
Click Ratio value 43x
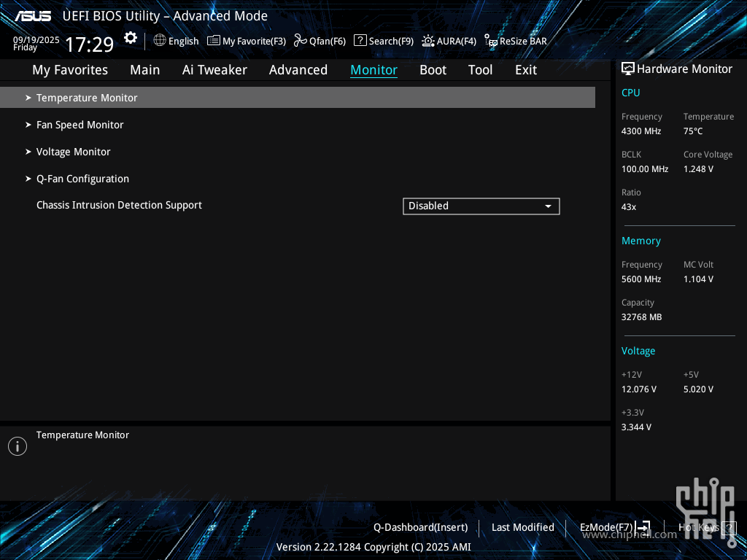[x=629, y=207]
